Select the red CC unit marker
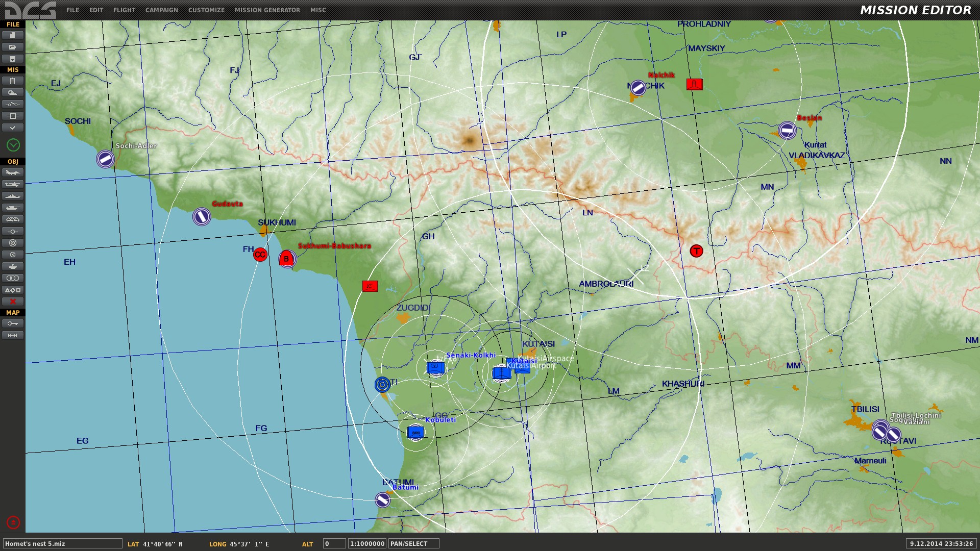 [260, 255]
